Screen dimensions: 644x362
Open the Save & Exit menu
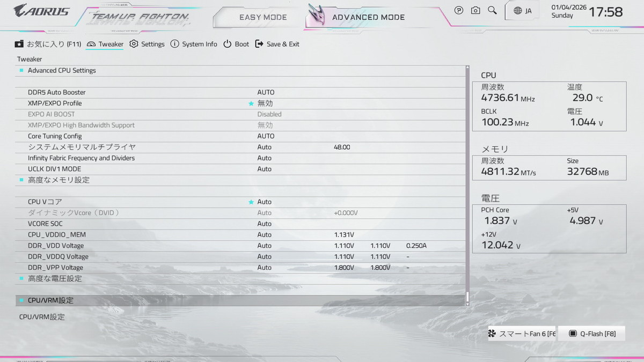click(x=277, y=44)
